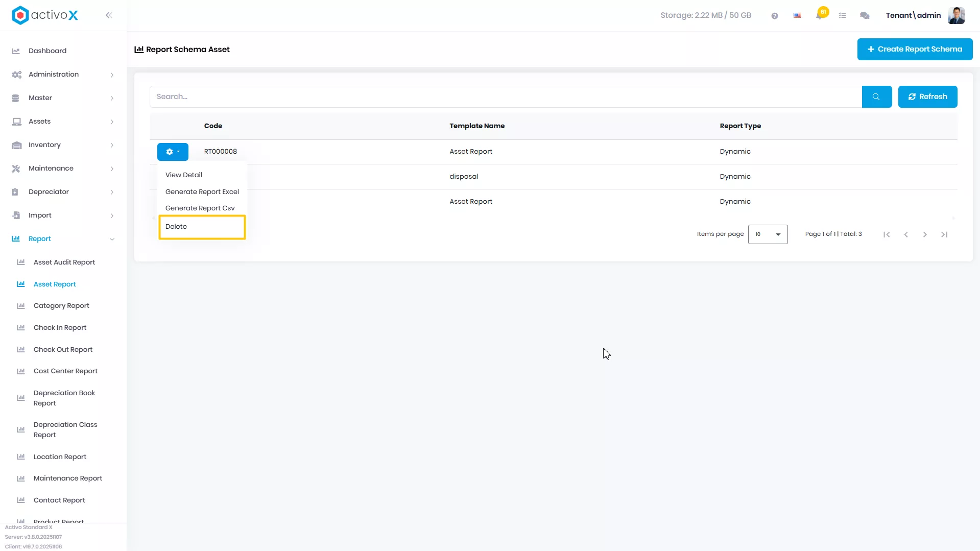Image resolution: width=980 pixels, height=551 pixels.
Task: Click the Code column header
Action: click(213, 126)
